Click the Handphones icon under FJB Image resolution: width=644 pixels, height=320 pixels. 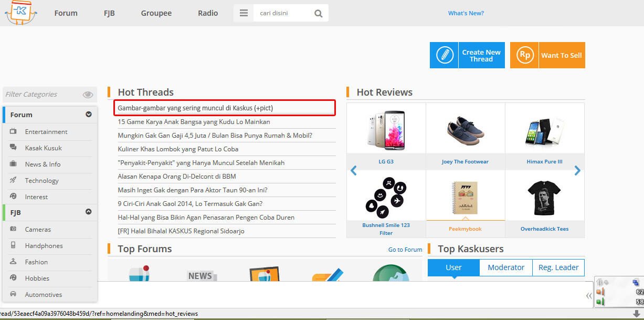14,245
